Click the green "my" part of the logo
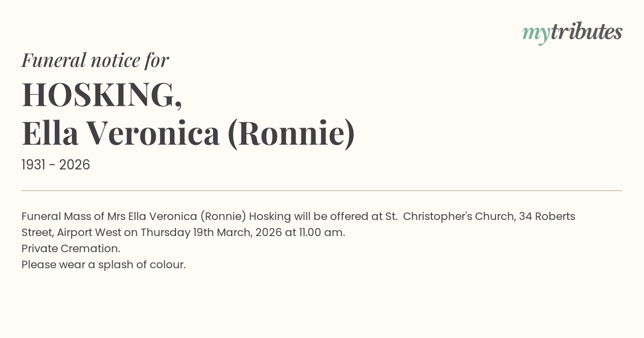Screen dimensions: 644x338 [536, 33]
